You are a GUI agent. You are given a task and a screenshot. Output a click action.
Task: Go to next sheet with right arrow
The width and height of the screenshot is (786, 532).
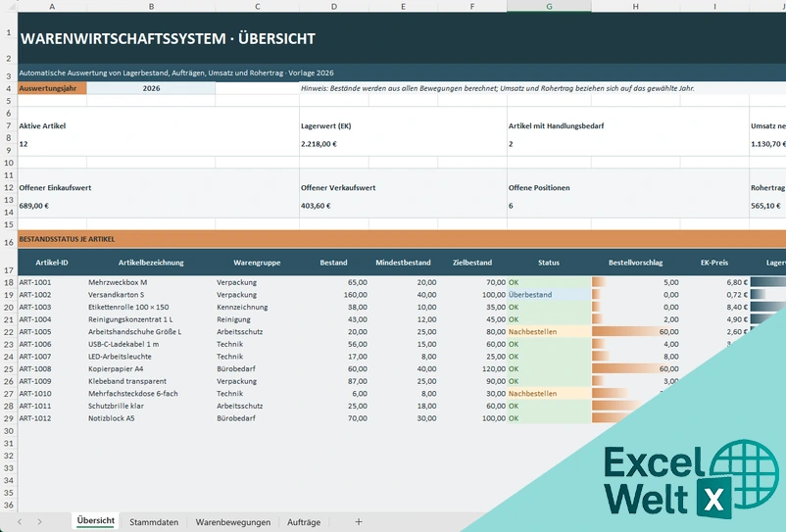tap(39, 522)
